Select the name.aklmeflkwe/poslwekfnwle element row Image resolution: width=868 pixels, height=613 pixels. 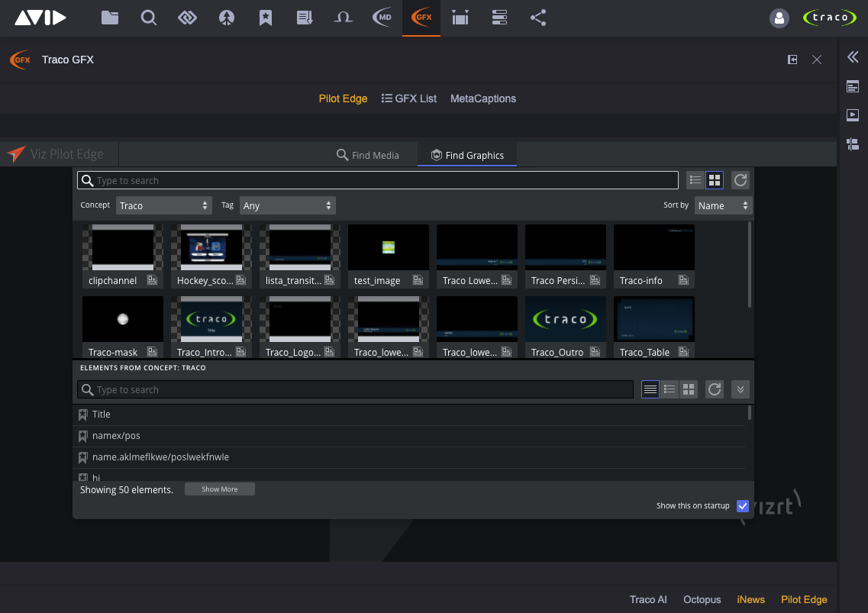409,457
